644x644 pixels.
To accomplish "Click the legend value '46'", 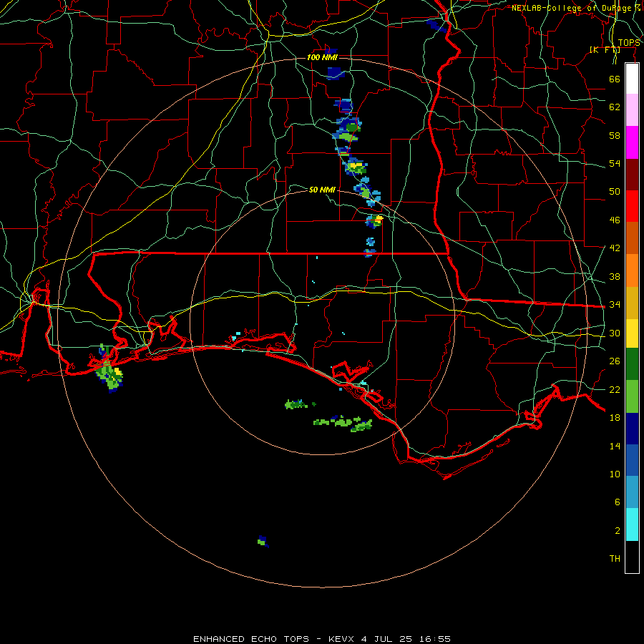I will [615, 220].
